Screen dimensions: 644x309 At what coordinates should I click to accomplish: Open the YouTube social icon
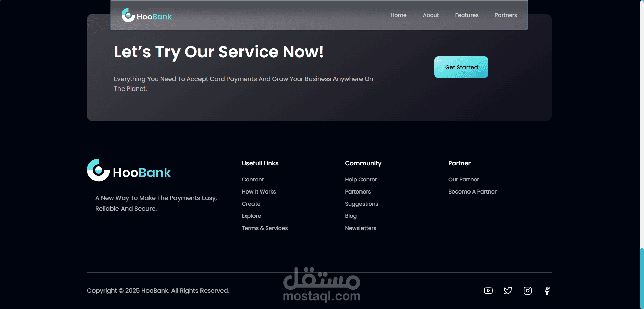point(488,291)
